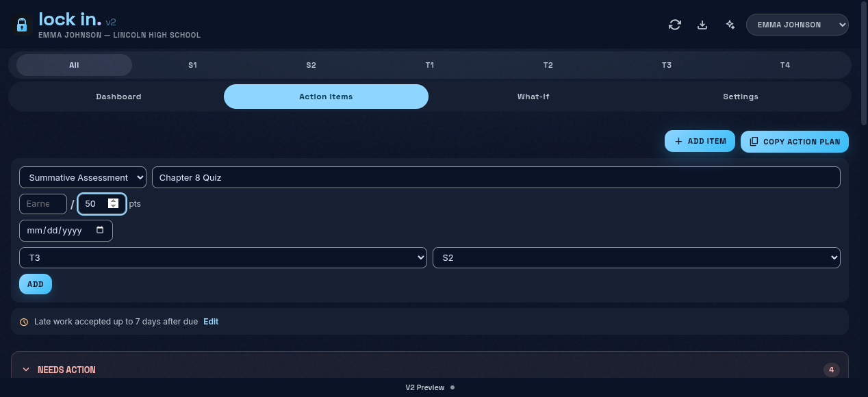Click the refresh sync icon

pos(675,25)
